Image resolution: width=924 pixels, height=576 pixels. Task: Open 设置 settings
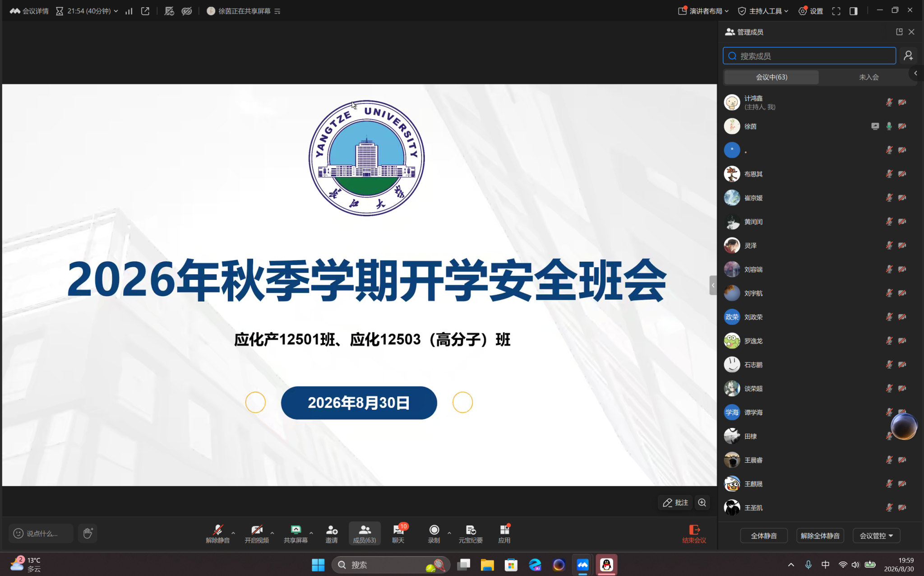tap(811, 11)
